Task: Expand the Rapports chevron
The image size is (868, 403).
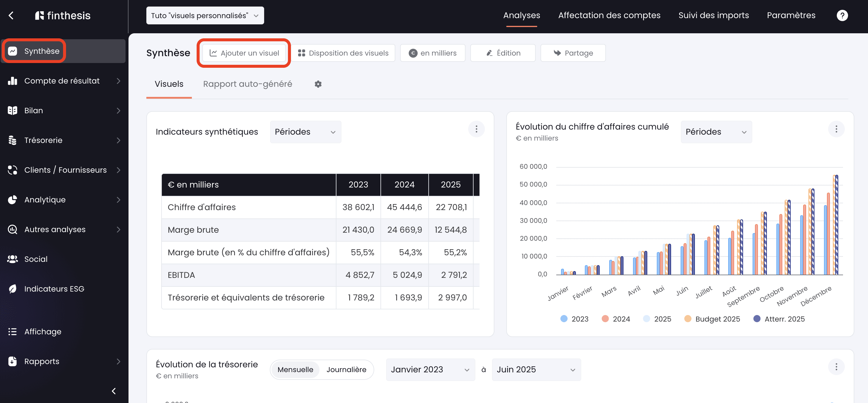Action: pyautogui.click(x=118, y=361)
